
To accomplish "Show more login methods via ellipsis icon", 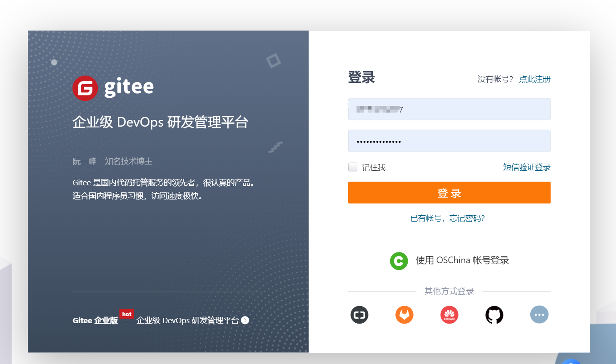I will pyautogui.click(x=539, y=315).
